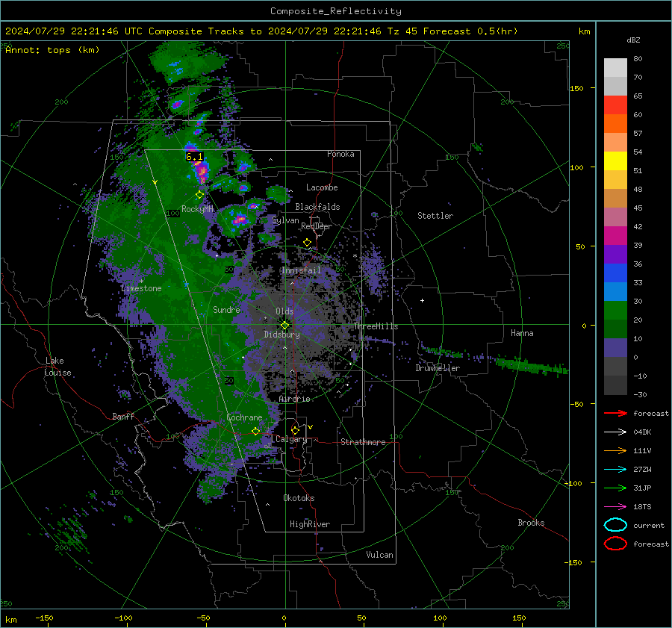Click the HighRiver label
The width and height of the screenshot is (672, 628).
pyautogui.click(x=310, y=524)
